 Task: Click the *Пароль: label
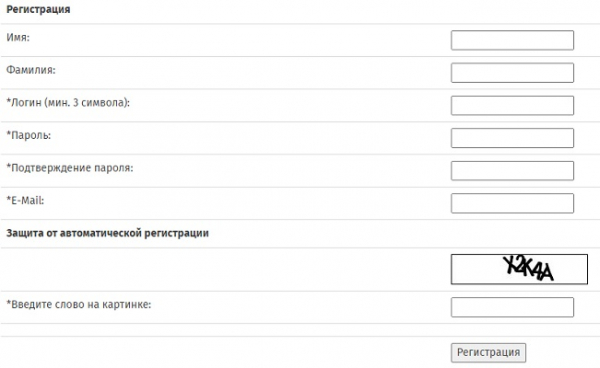point(28,135)
